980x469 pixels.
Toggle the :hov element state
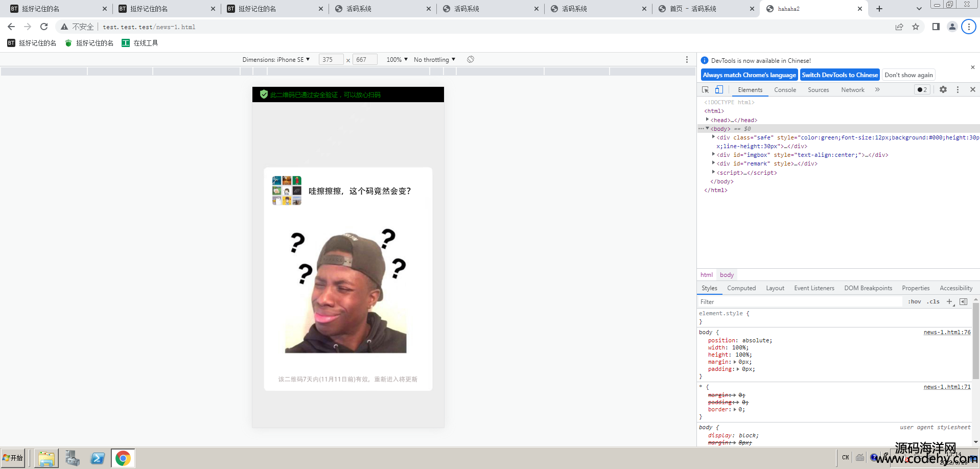click(914, 301)
